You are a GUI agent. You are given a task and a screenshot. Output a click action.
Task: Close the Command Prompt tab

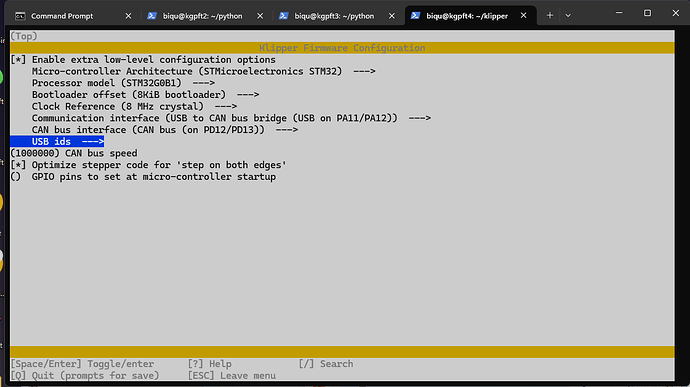click(x=128, y=16)
